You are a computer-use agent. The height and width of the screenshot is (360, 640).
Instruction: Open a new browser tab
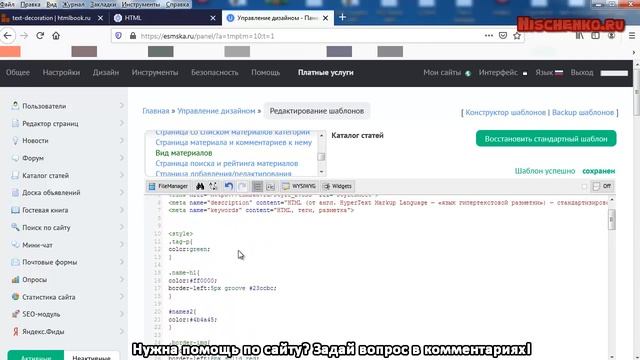342,17
